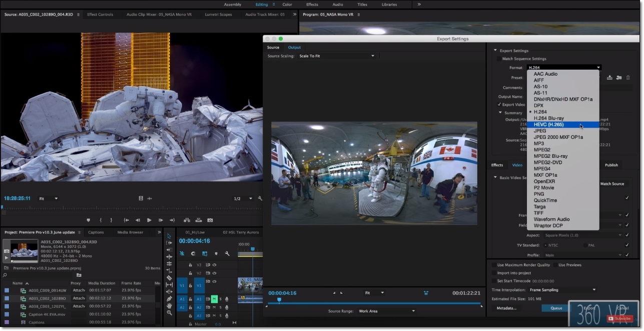Open Media Browser tab

coord(130,232)
